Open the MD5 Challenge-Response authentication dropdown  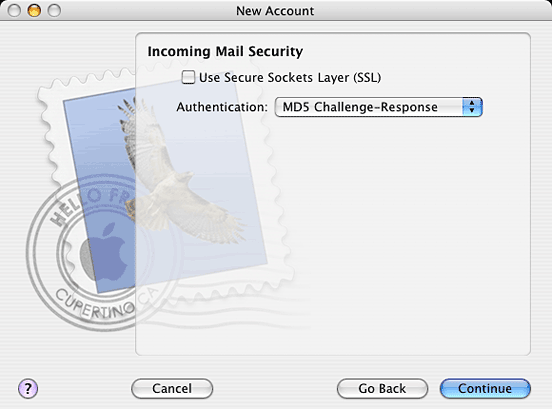(x=378, y=107)
